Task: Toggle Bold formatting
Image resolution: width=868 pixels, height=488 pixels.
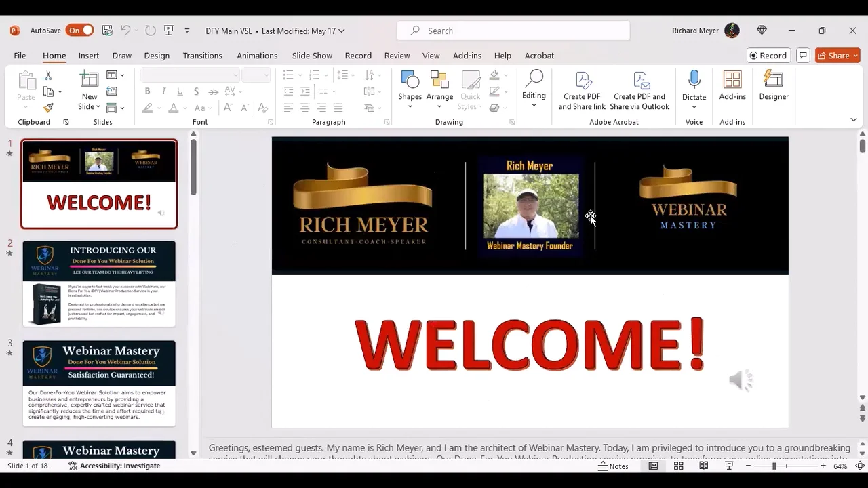Action: click(148, 91)
